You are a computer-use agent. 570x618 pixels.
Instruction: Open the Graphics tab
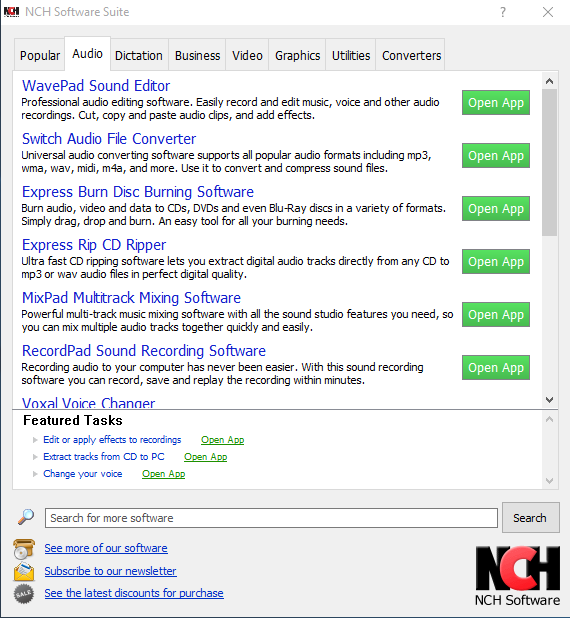pyautogui.click(x=298, y=55)
